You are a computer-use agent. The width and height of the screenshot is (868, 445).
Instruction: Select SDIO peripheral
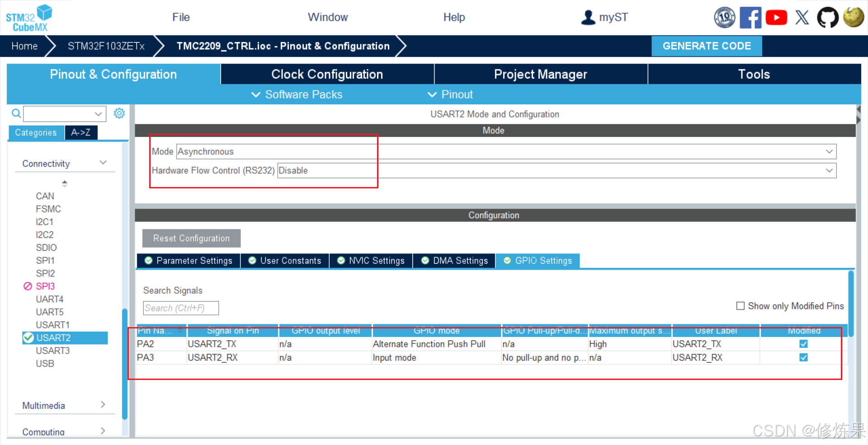[47, 248]
